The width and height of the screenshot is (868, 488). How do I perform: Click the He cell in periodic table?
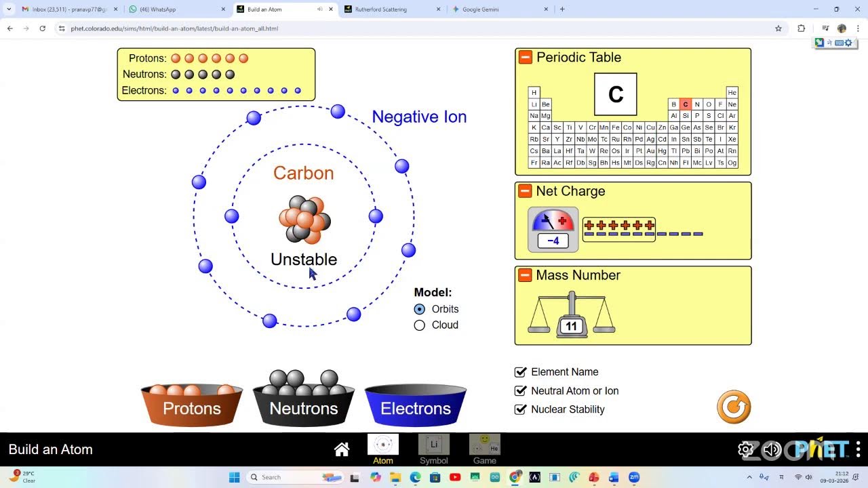pyautogui.click(x=732, y=93)
